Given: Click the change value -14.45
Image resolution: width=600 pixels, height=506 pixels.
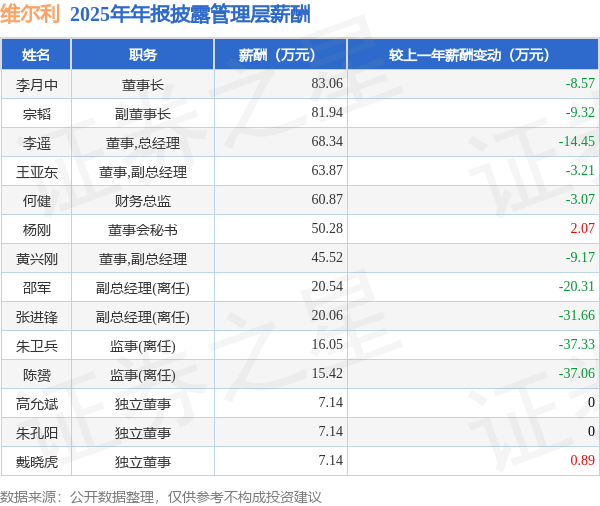Looking at the screenshot, I should click(577, 141).
